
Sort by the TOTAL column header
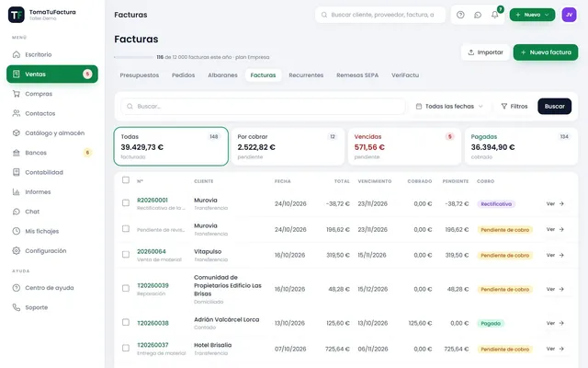[x=342, y=181]
